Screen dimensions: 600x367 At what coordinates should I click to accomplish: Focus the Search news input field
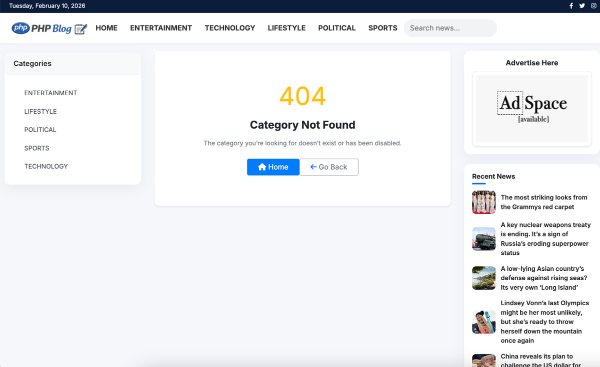coord(450,28)
